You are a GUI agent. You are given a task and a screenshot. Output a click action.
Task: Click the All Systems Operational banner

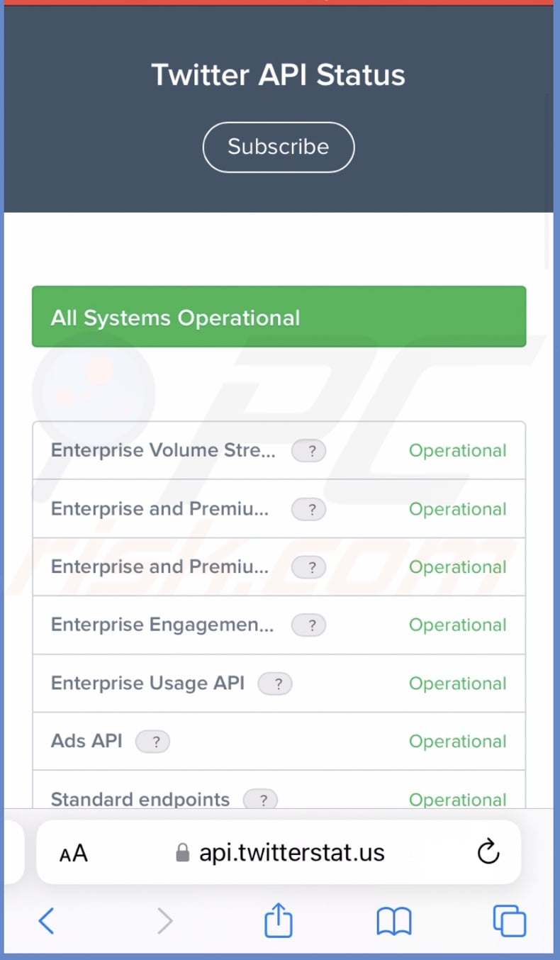tap(279, 317)
